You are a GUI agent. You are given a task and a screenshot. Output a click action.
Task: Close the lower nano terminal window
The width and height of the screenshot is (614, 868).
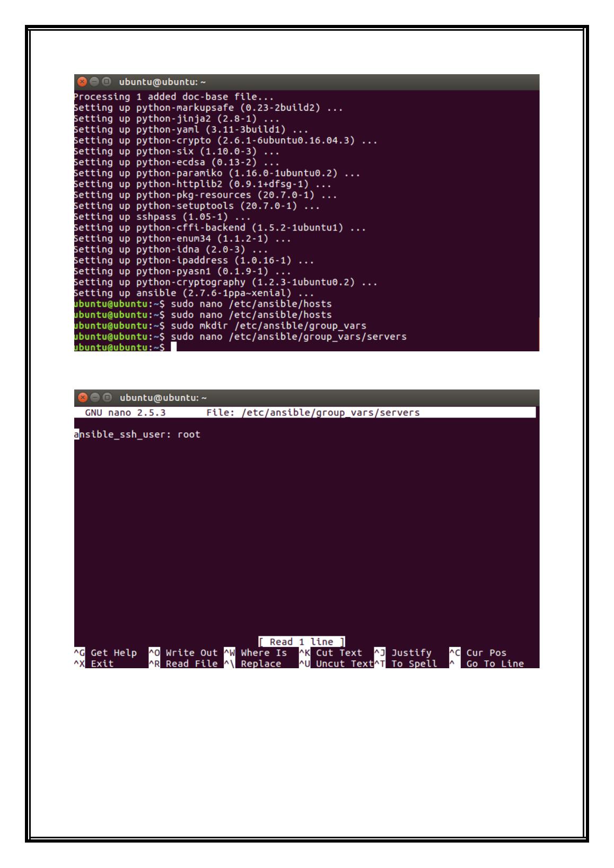(82, 397)
